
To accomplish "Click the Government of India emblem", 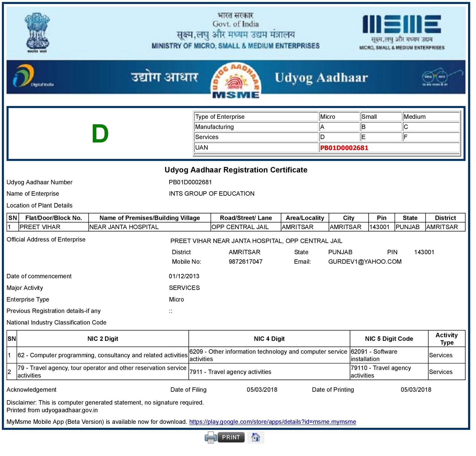I will coord(37,32).
